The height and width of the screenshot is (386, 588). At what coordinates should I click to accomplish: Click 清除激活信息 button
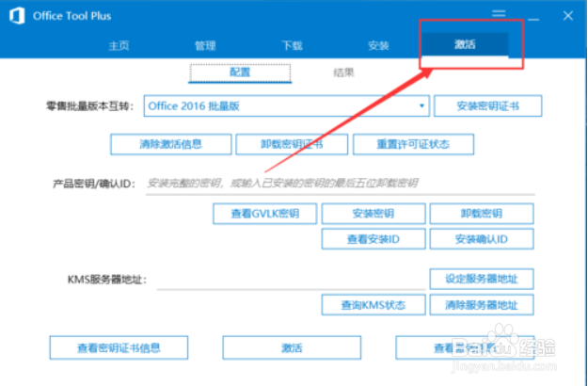(171, 144)
